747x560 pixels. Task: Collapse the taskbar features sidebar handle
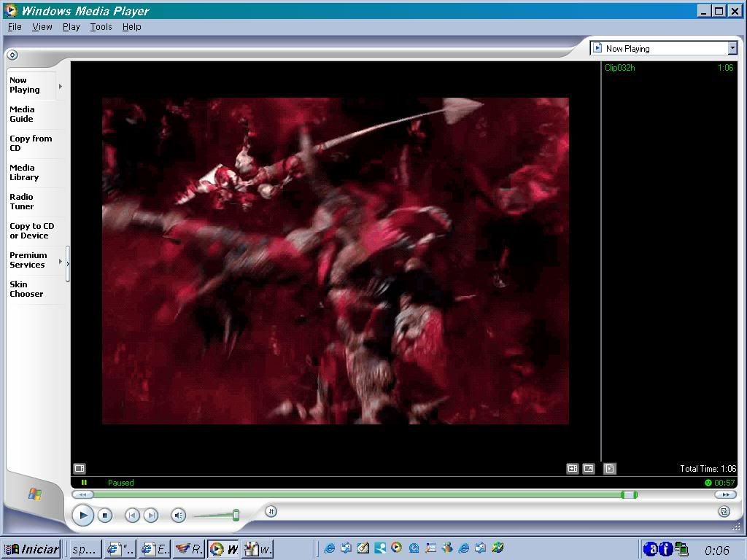point(68,263)
